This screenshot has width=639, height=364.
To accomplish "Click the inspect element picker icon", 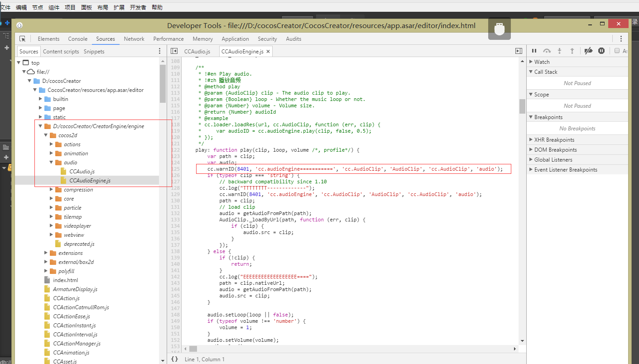I will click(x=23, y=39).
